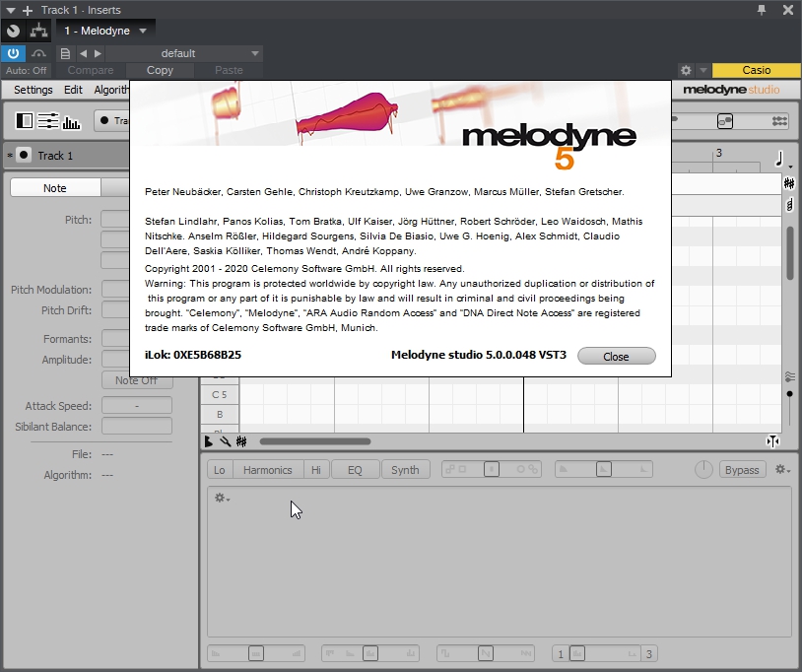Toggle the metronome icon below editor

tap(209, 441)
